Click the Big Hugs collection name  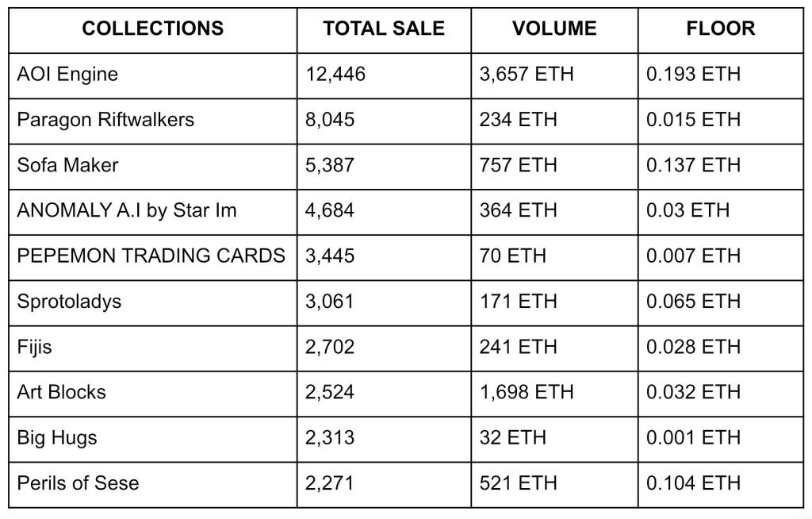[57, 437]
